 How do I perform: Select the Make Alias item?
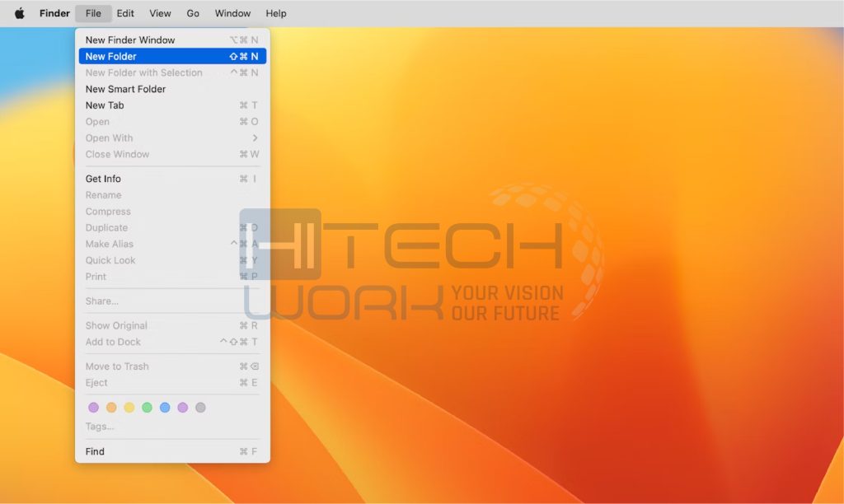click(172, 245)
